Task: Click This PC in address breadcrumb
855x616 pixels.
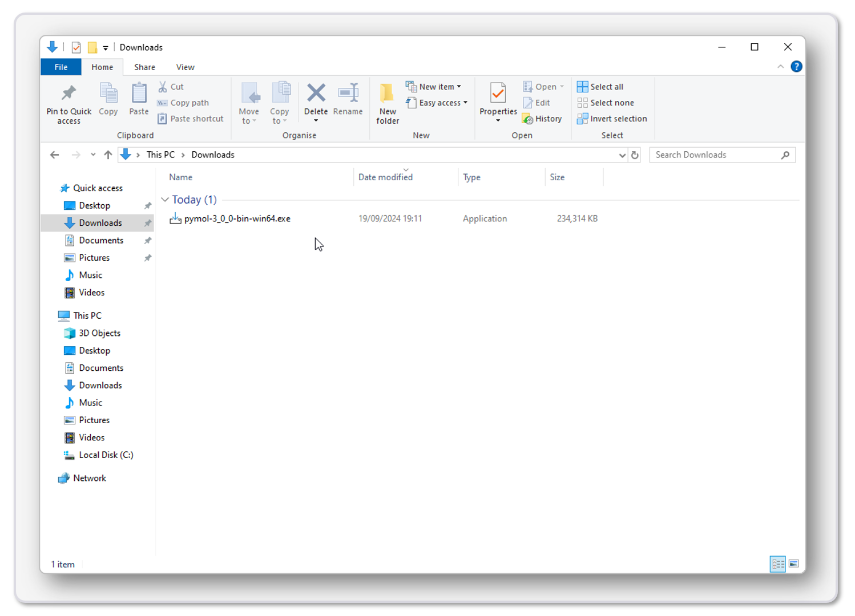Action: click(160, 155)
